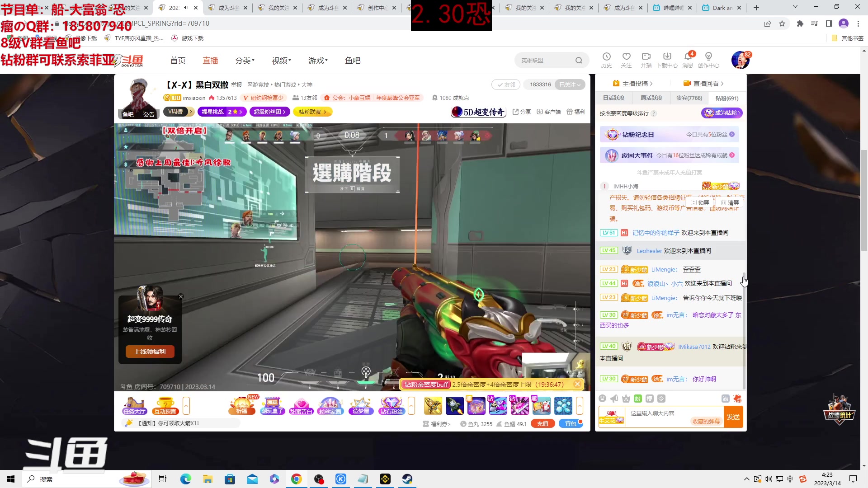
Task: Expand the 主播投稿 section
Action: 632,84
